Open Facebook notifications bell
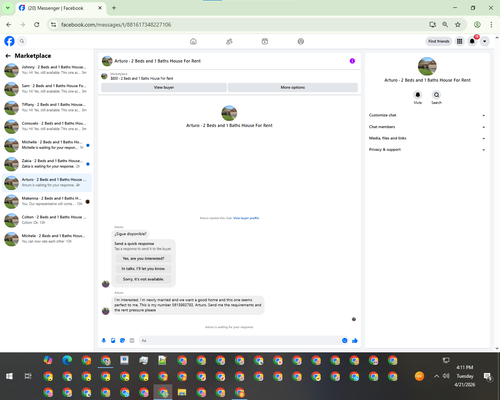The image size is (500, 400). point(472,41)
